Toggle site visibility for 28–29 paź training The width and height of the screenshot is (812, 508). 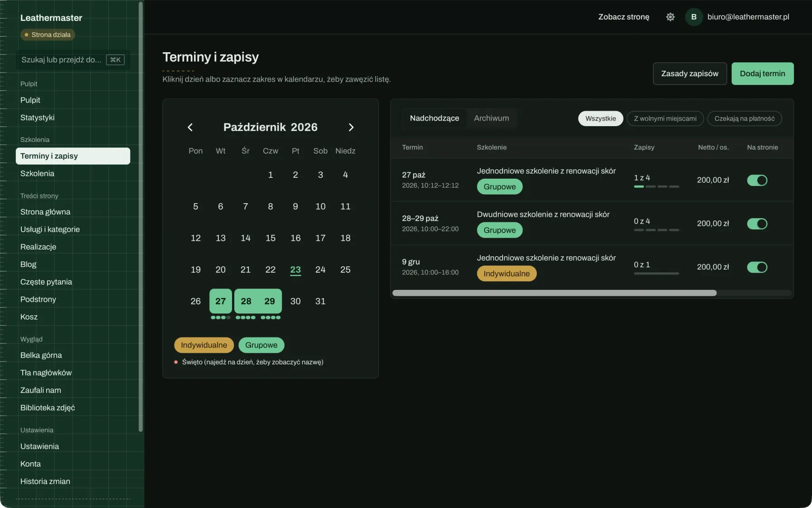pyautogui.click(x=757, y=224)
